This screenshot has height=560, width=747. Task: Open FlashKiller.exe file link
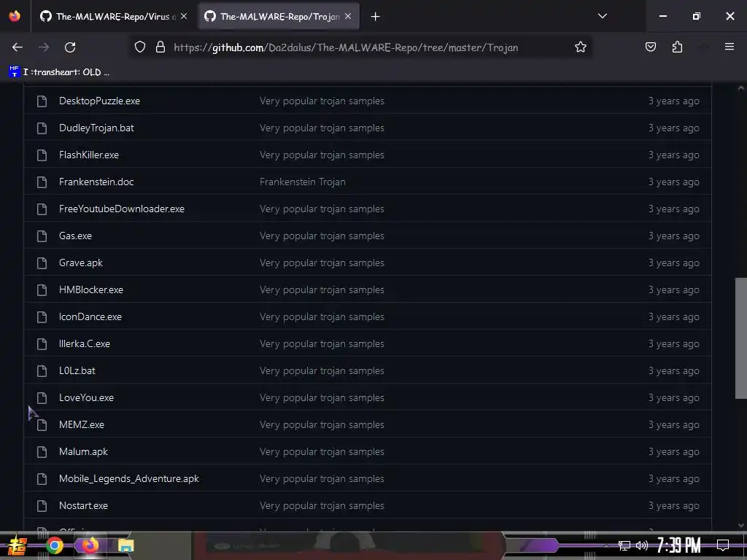pyautogui.click(x=88, y=155)
